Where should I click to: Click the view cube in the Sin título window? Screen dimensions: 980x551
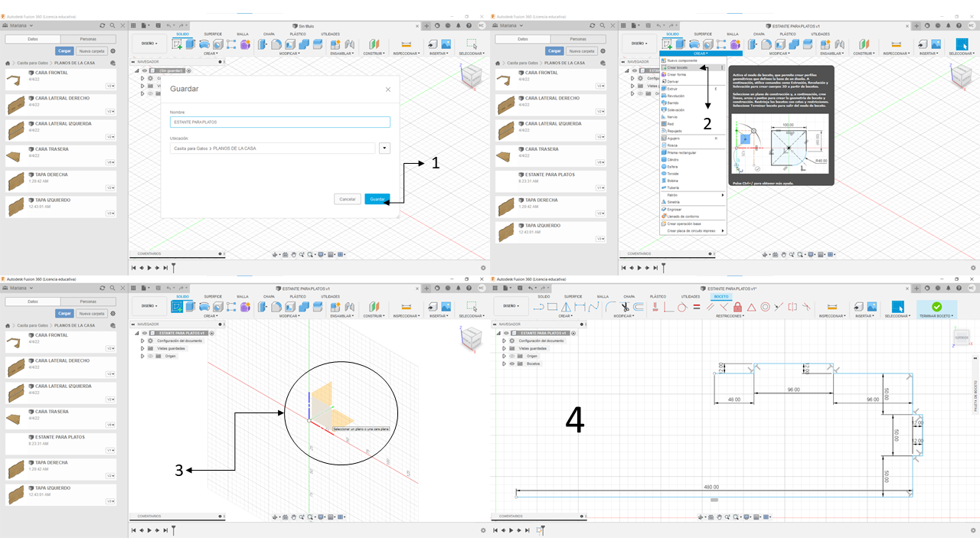tap(471, 76)
